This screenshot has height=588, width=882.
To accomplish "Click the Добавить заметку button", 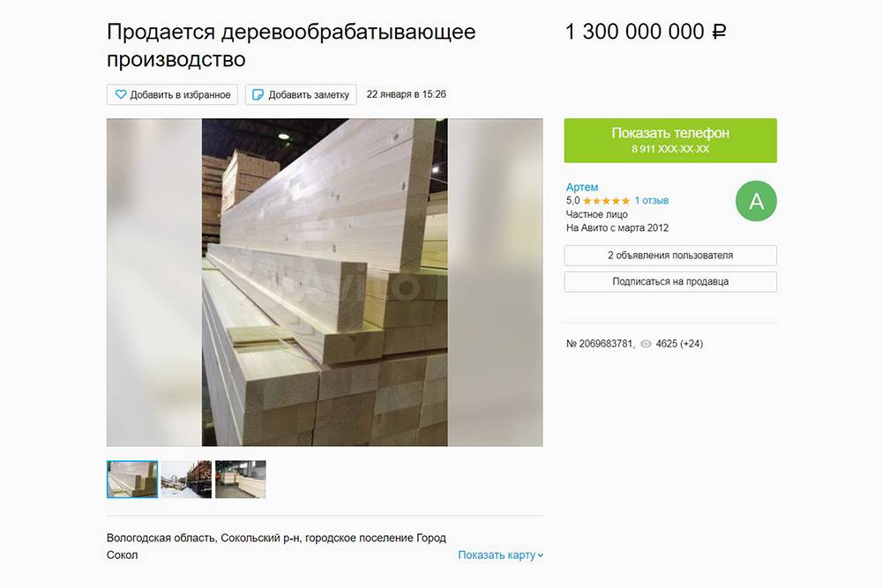I will tap(301, 94).
